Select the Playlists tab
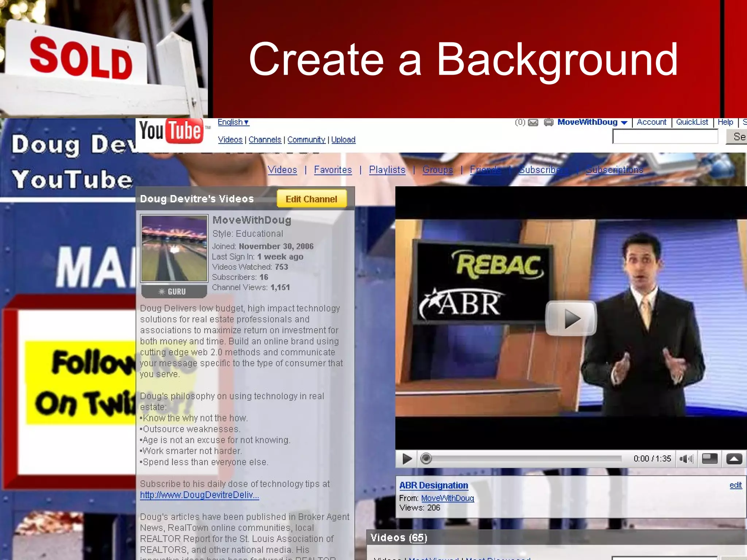 tap(387, 170)
